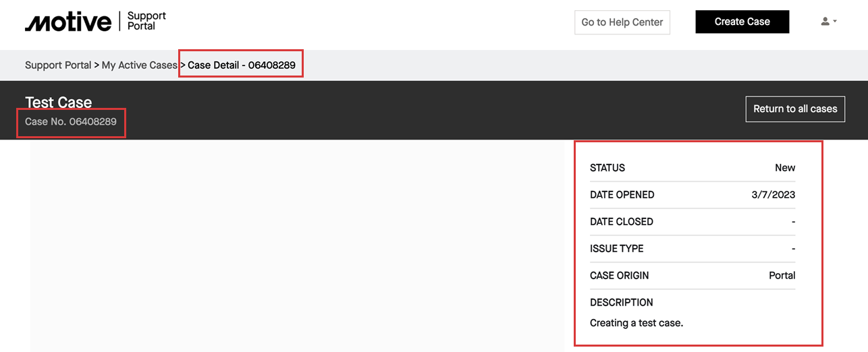Click the DATE OPENED value 3/7/2023
This screenshot has height=352, width=868.
point(773,195)
